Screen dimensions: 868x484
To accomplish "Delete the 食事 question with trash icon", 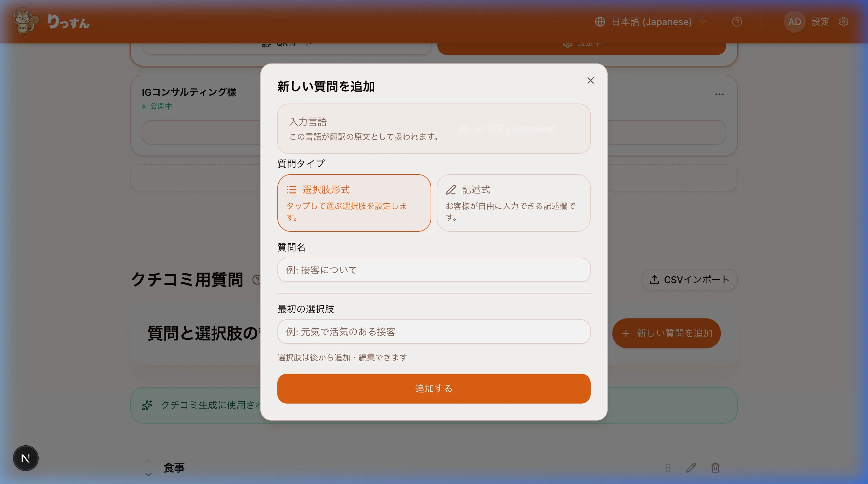I will (x=715, y=468).
